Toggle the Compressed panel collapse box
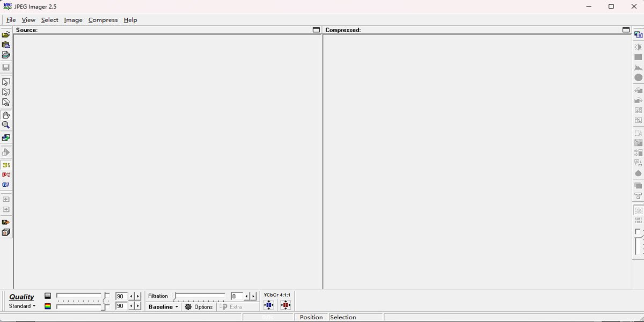Image resolution: width=644 pixels, height=322 pixels. pos(626,30)
